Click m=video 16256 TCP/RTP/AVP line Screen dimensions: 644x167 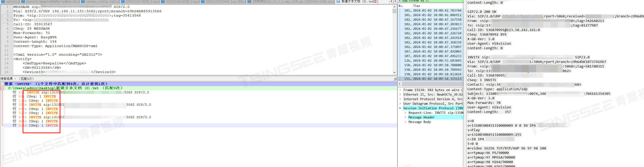pyautogui.click(x=507, y=148)
